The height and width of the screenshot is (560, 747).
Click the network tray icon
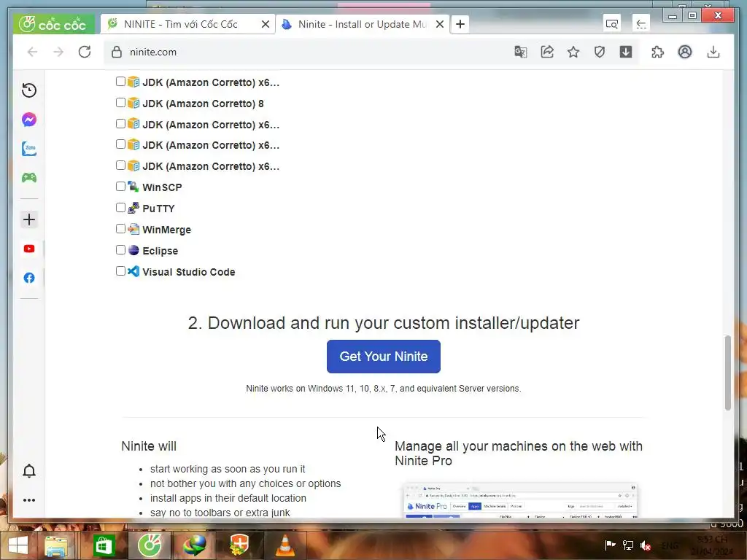pyautogui.click(x=628, y=545)
